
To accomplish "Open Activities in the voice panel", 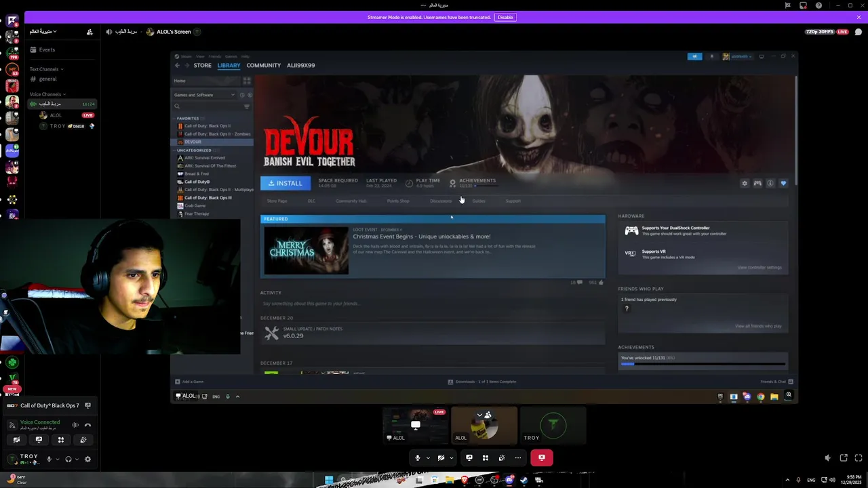I will 61,440.
